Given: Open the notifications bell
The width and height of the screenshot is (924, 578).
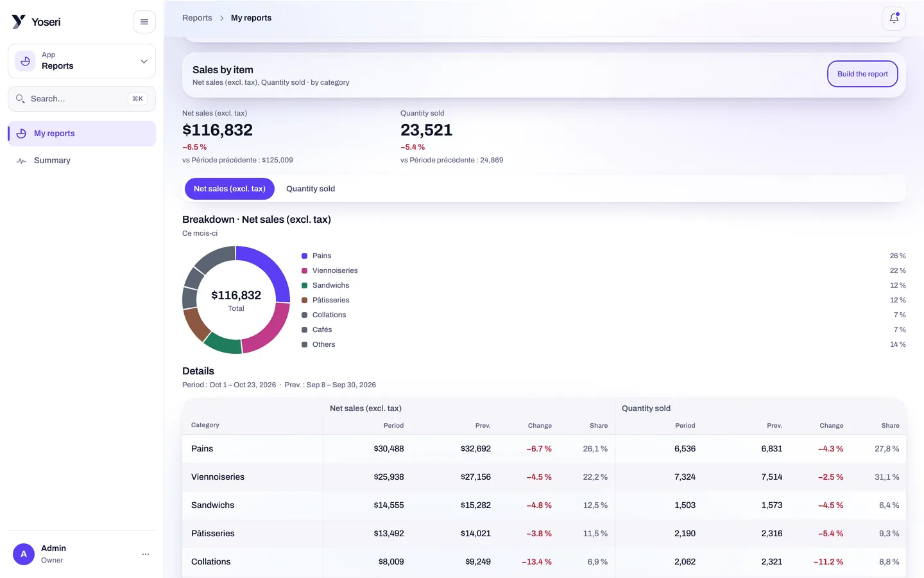Looking at the screenshot, I should (894, 19).
